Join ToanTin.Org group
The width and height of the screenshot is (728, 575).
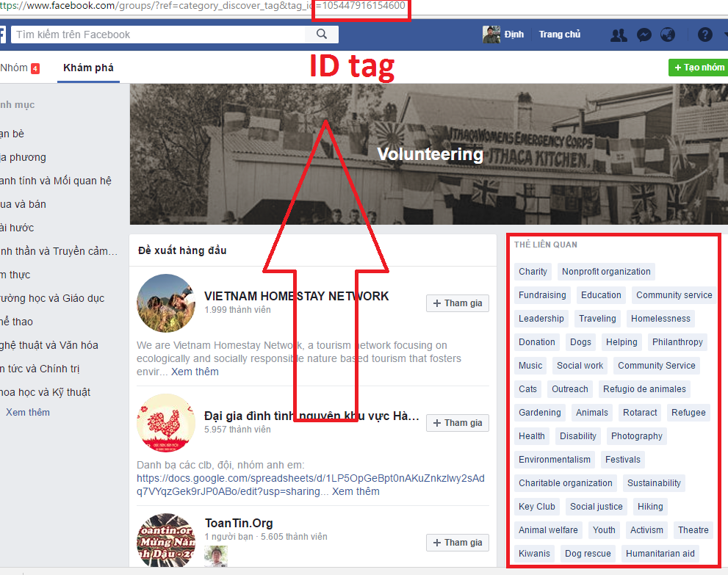pos(458,543)
